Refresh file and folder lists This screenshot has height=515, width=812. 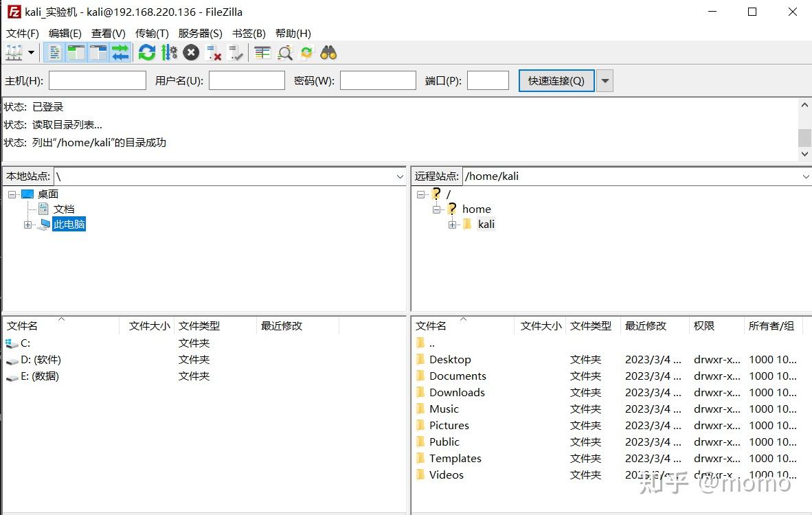pyautogui.click(x=147, y=52)
